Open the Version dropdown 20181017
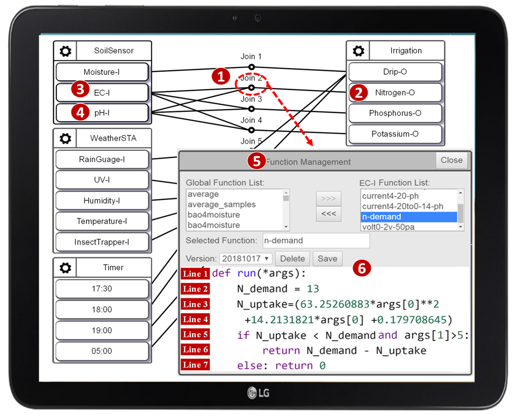 click(x=246, y=259)
